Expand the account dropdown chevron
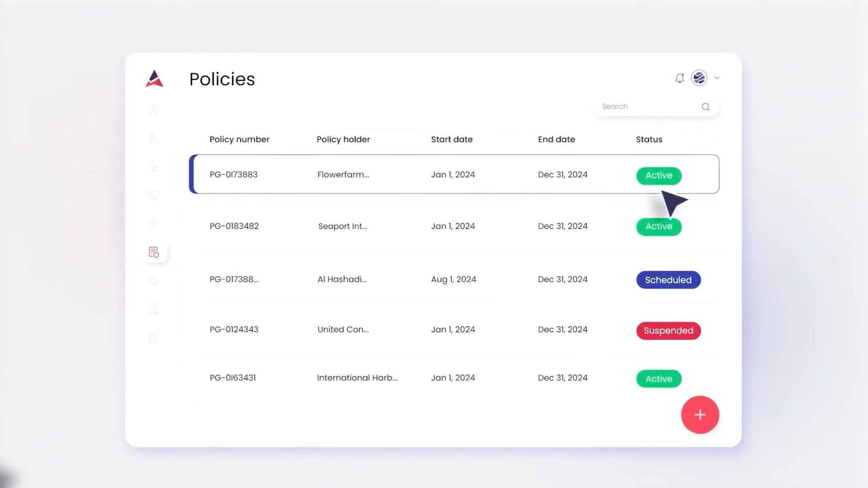This screenshot has height=488, width=868. [x=717, y=78]
